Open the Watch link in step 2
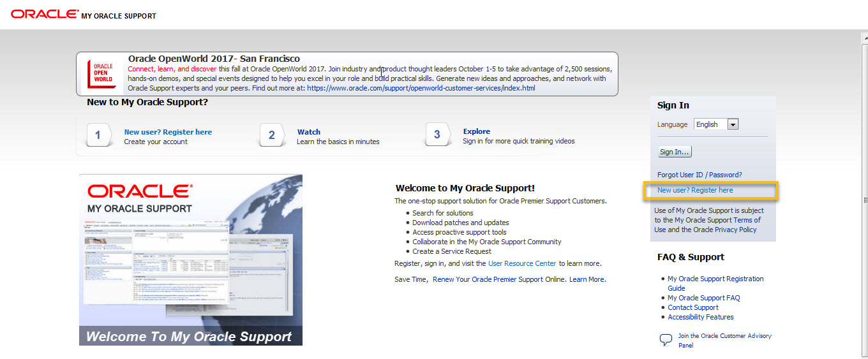Image resolution: width=868 pixels, height=359 pixels. (309, 132)
